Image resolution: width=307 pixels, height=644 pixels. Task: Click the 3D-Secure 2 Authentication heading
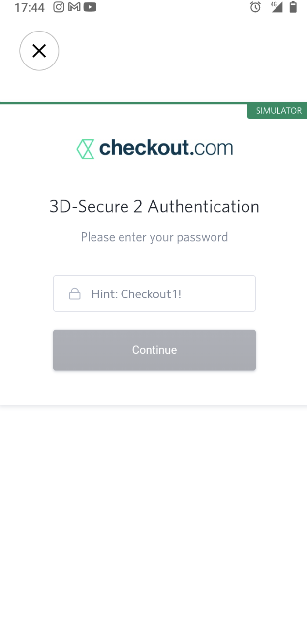click(154, 207)
